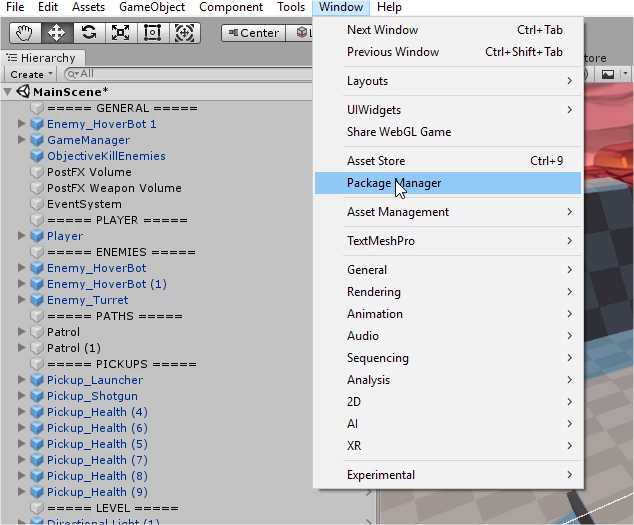Click the EventSystem object icon

click(x=37, y=204)
